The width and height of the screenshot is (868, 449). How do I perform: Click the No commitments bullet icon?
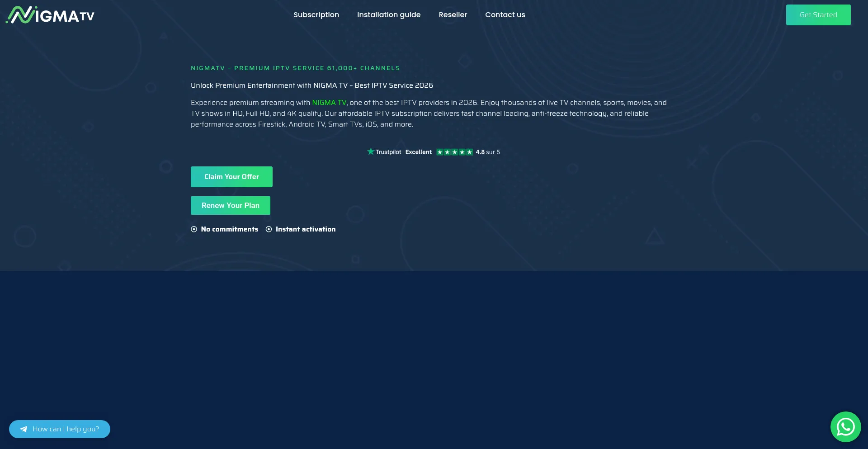tap(194, 229)
